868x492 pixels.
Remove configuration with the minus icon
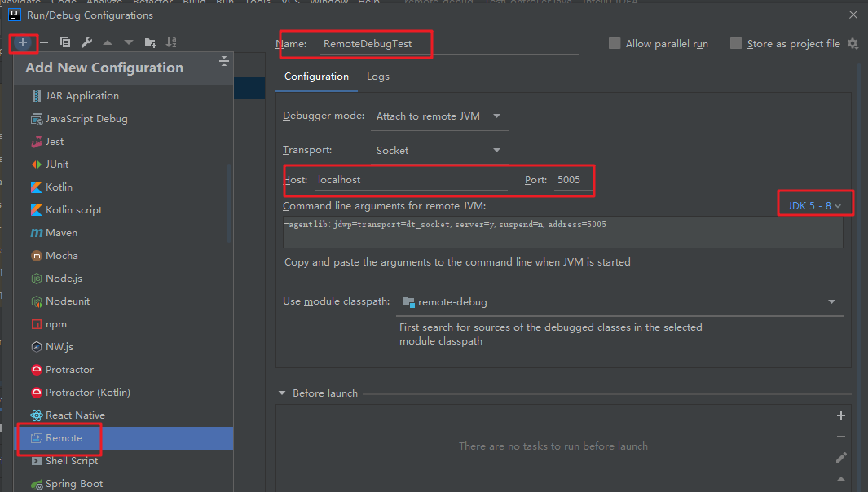tap(44, 42)
